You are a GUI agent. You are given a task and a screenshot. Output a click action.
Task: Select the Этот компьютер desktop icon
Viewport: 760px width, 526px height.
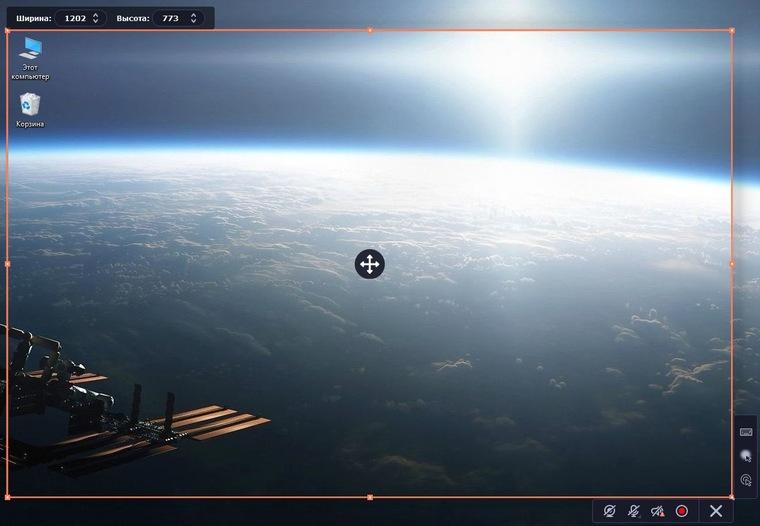pyautogui.click(x=30, y=58)
